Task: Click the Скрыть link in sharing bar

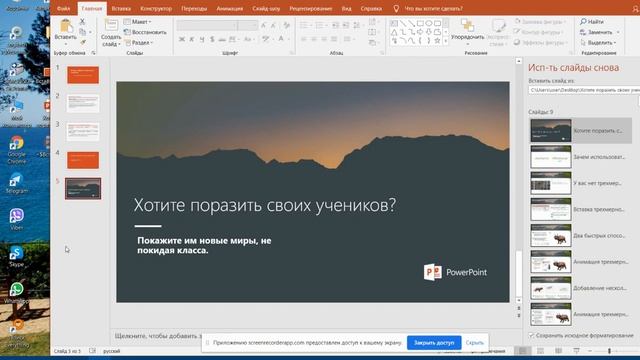Action: 474,343
